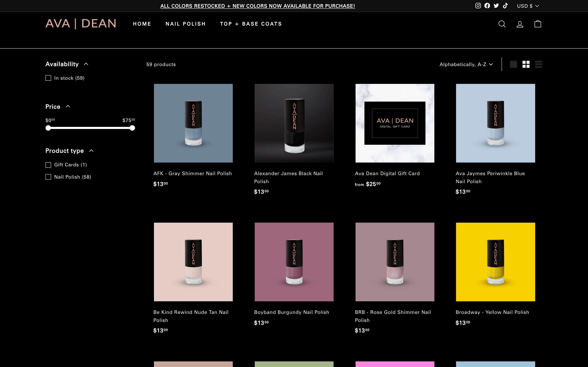Open the Twitter social icon

click(x=496, y=6)
